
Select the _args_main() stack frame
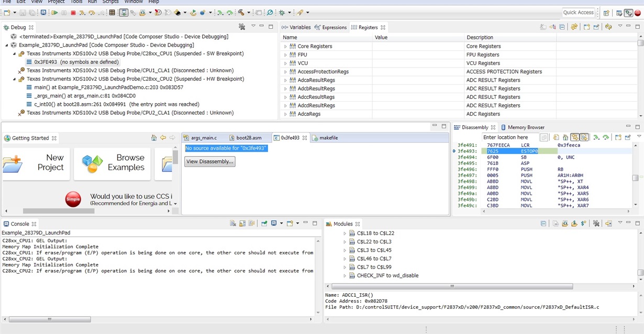coord(81,96)
